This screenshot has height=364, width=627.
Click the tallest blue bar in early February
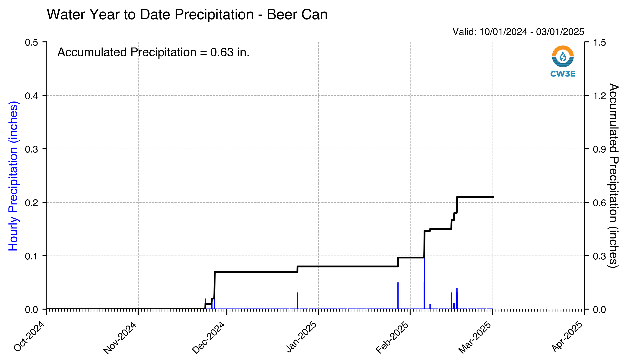click(x=424, y=283)
